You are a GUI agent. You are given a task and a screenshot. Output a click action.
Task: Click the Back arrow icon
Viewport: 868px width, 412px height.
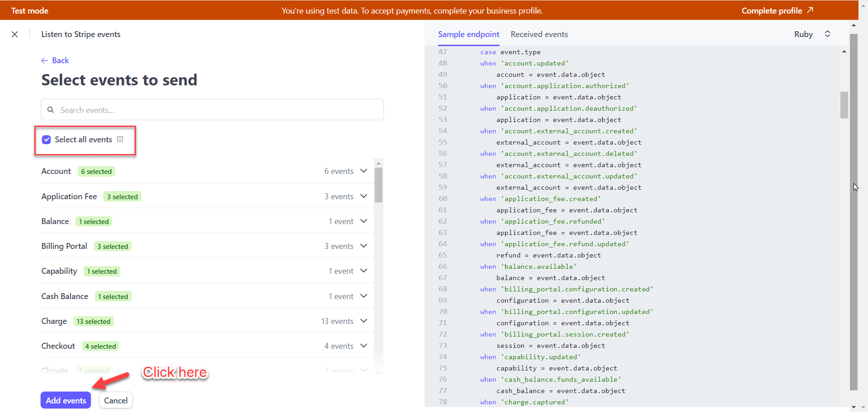[44, 61]
